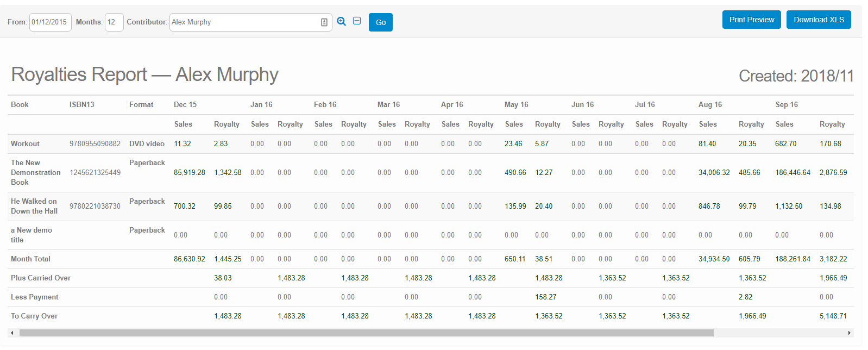Select the Format column header
Screen dimensions: 868x350
[141, 104]
